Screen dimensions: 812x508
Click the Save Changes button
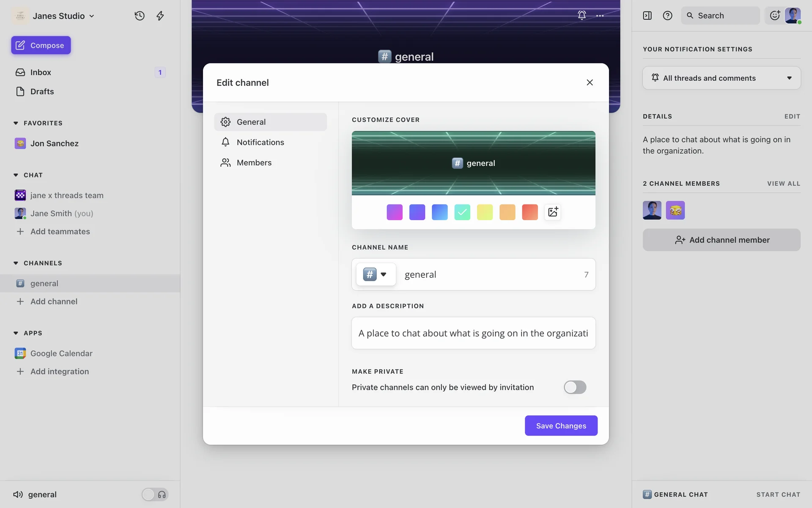point(561,425)
